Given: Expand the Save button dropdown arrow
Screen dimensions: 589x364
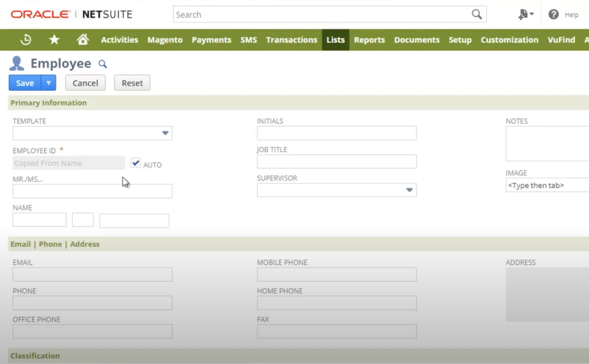Looking at the screenshot, I should point(49,83).
